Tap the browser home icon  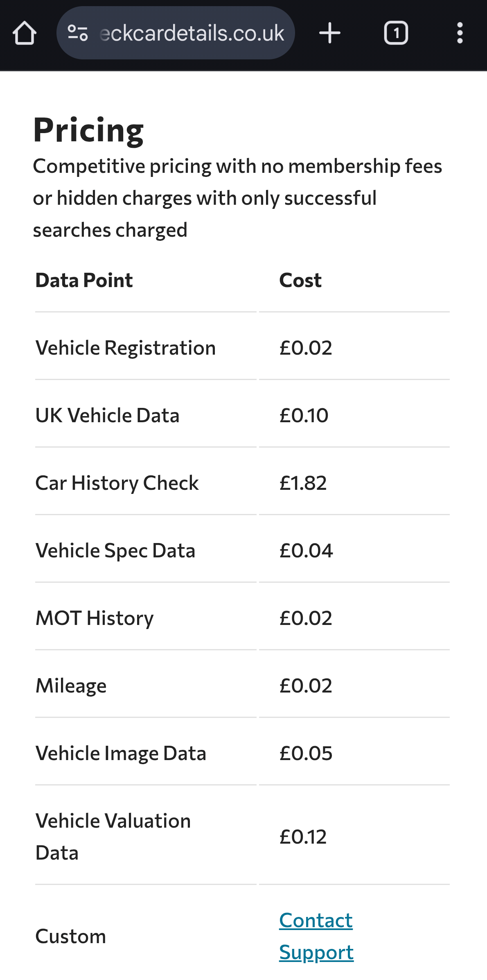point(25,33)
